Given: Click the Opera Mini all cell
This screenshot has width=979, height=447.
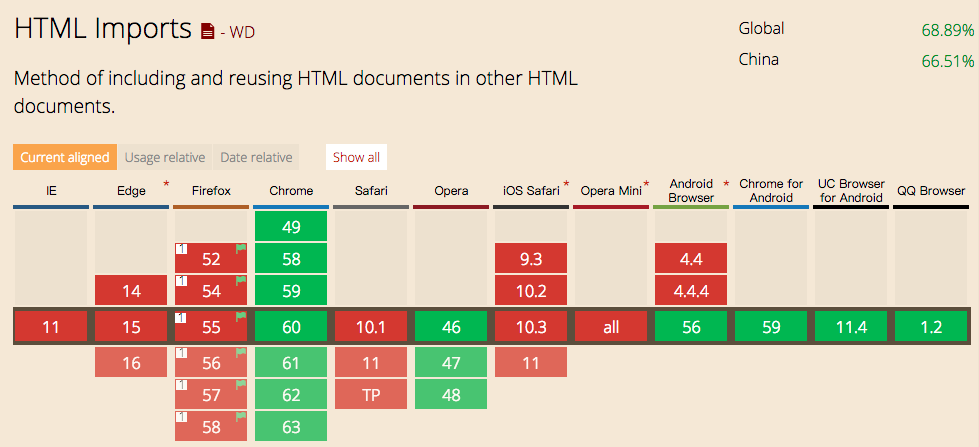Looking at the screenshot, I should point(611,327).
